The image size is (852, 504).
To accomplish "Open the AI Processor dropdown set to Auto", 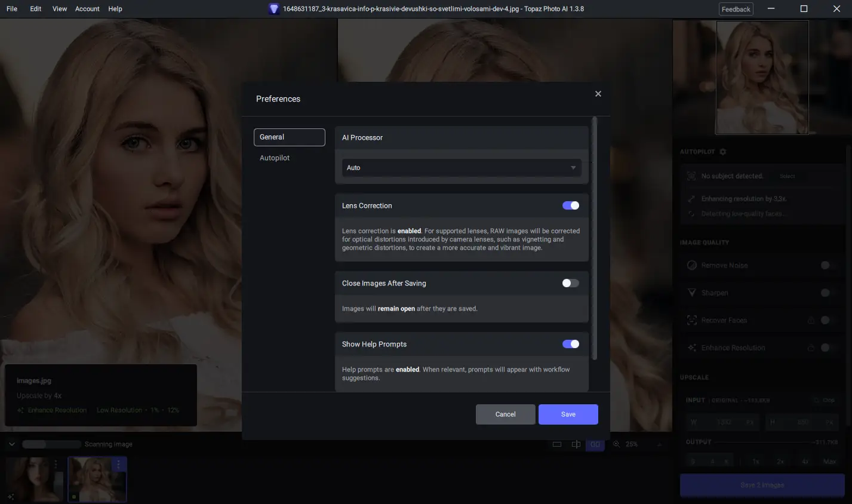I will (x=462, y=168).
